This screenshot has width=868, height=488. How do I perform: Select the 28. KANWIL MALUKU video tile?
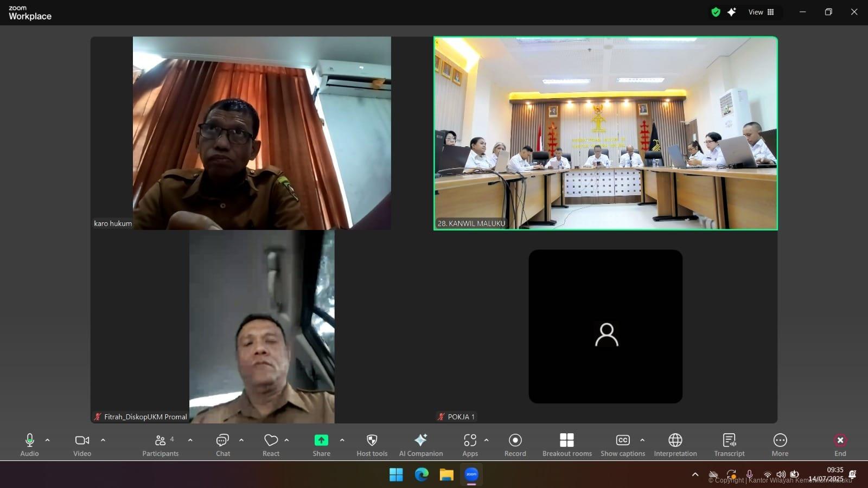605,133
